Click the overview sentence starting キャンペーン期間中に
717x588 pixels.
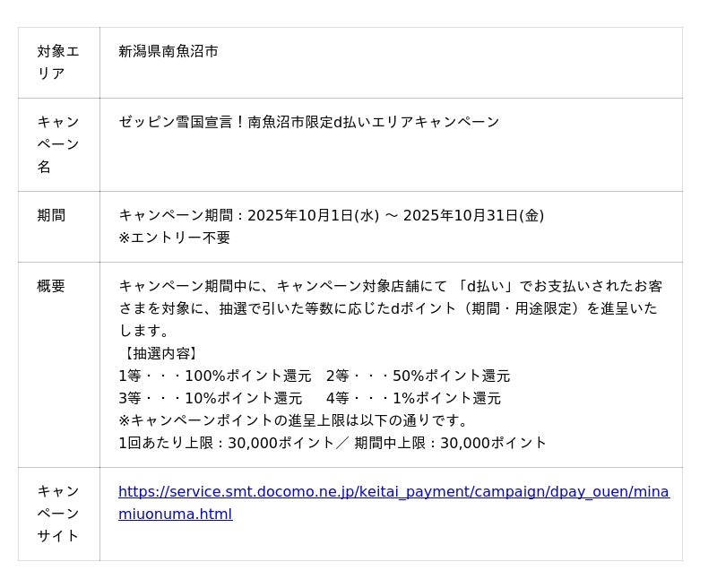tap(390, 287)
